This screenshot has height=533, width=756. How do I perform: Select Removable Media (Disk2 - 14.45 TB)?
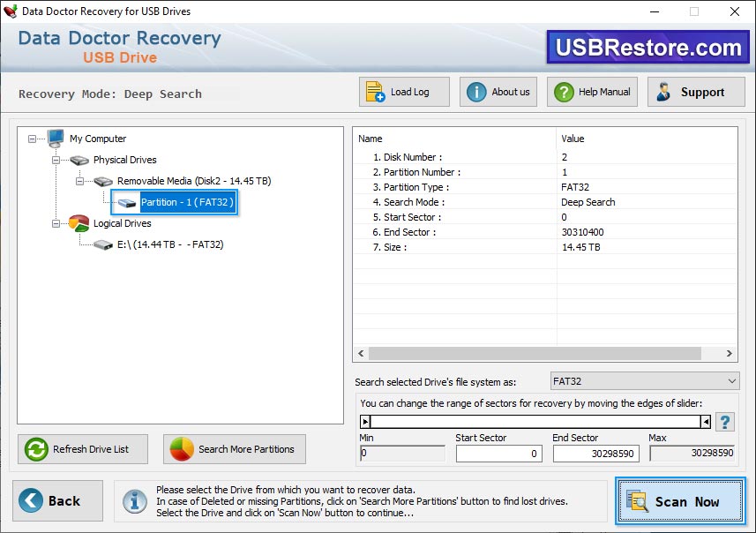point(194,181)
